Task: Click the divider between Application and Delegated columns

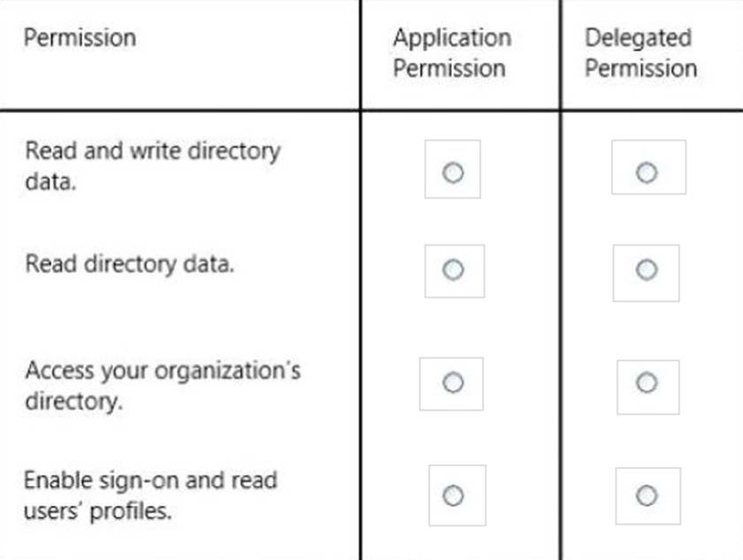Action: (560, 310)
